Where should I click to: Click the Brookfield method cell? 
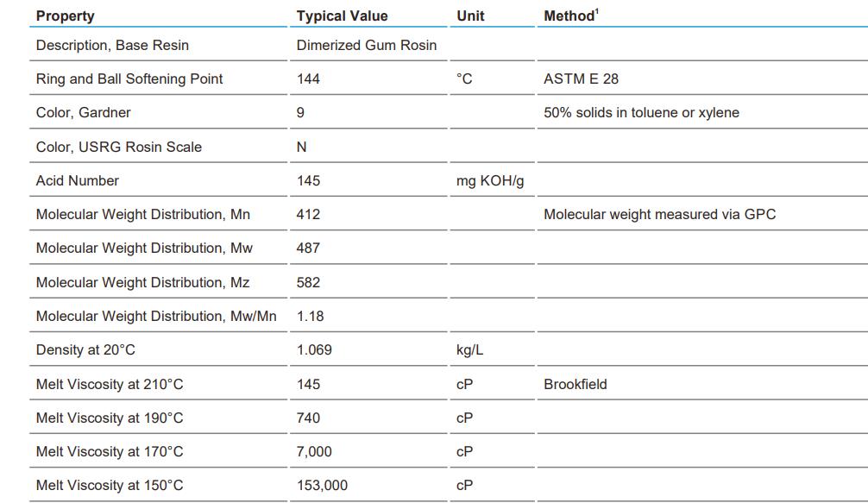[575, 384]
